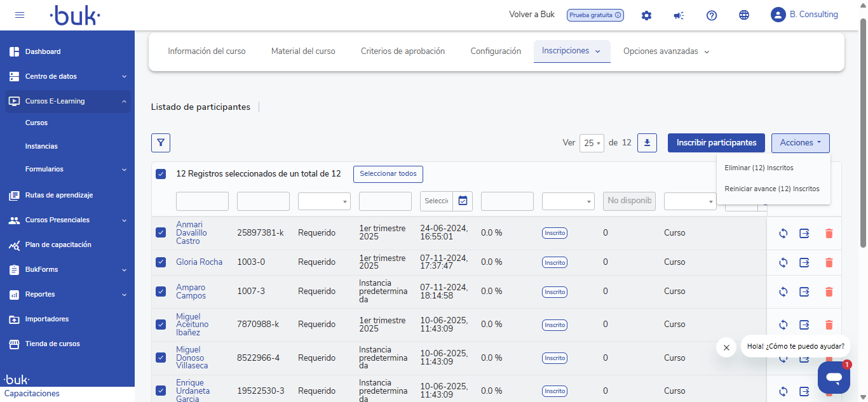
Task: Click the download participants list icon
Action: point(647,143)
